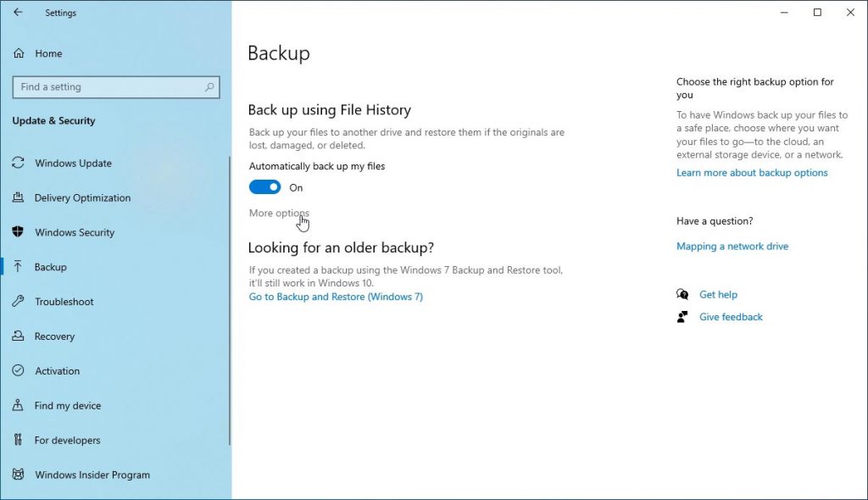This screenshot has height=500, width=868.
Task: Open More options under File History
Action: click(x=278, y=213)
